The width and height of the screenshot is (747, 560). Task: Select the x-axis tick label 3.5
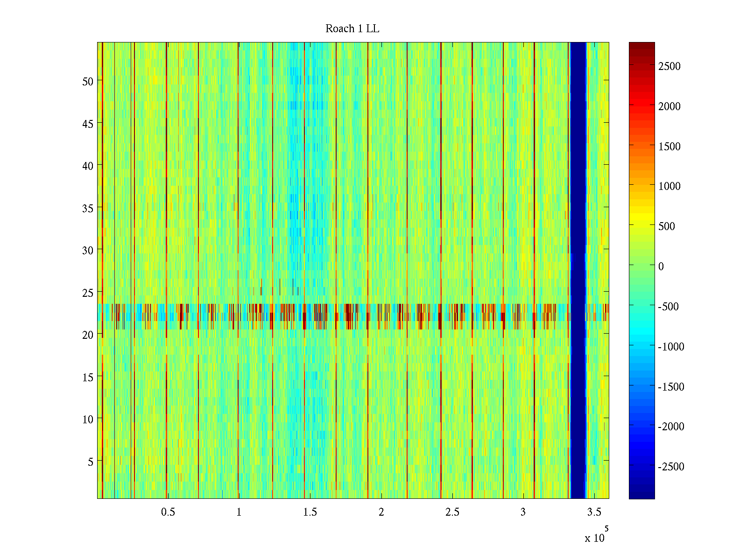(x=594, y=512)
